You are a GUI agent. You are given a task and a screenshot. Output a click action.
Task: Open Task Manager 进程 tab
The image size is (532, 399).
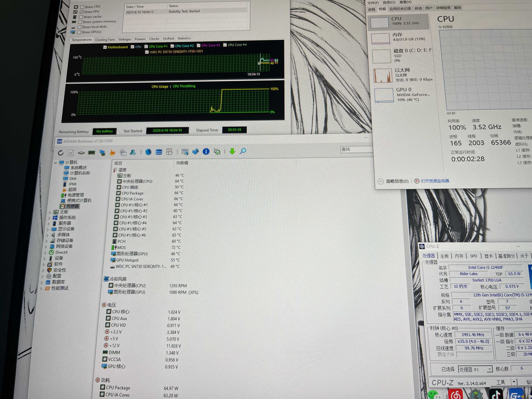point(371,10)
